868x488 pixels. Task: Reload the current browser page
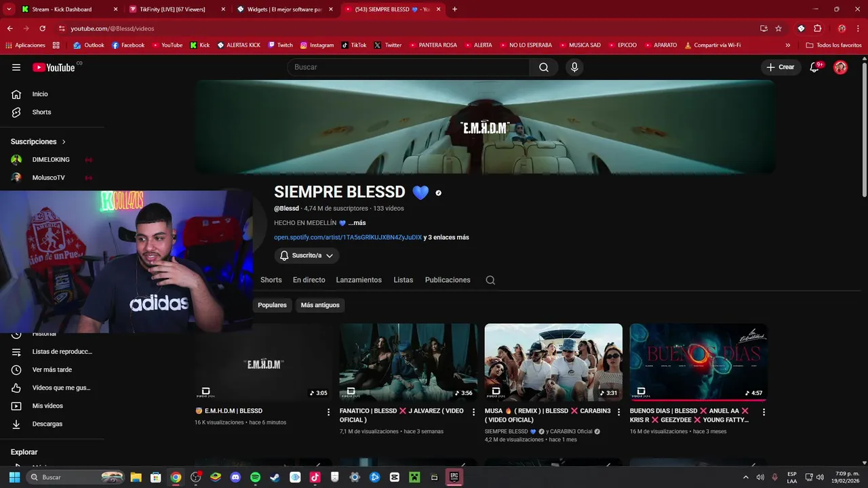coord(42,28)
